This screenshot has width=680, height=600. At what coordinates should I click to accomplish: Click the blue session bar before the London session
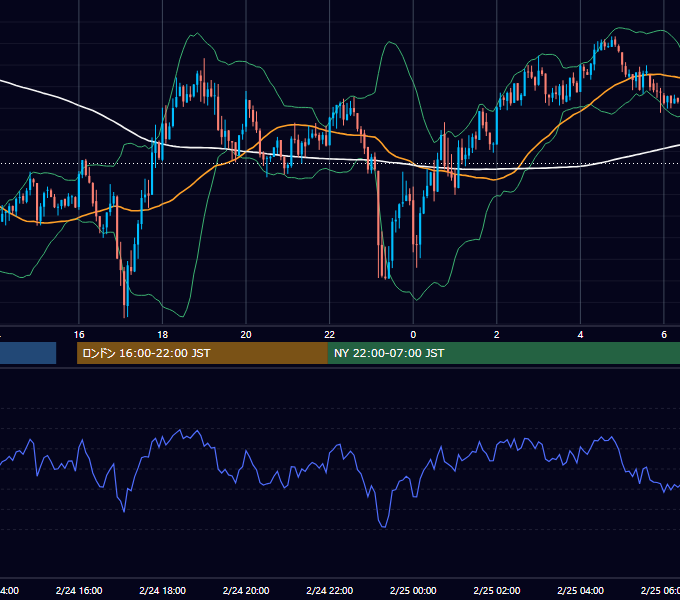coord(28,353)
